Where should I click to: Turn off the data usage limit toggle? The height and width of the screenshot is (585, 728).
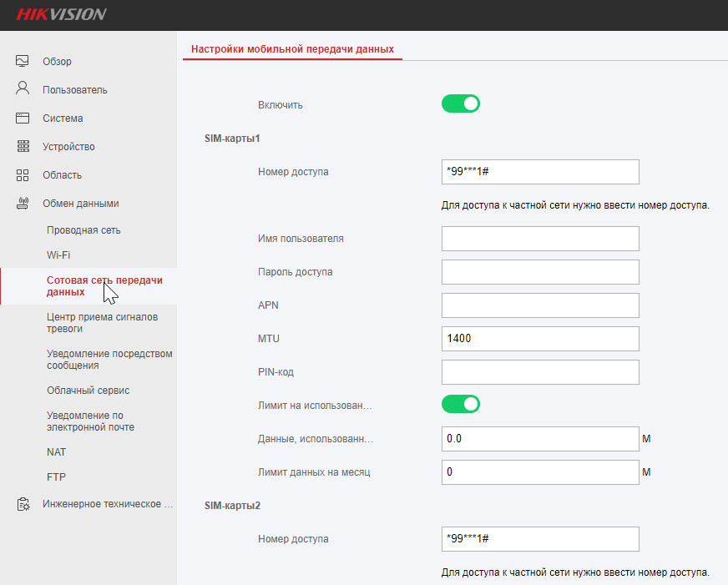(x=461, y=404)
